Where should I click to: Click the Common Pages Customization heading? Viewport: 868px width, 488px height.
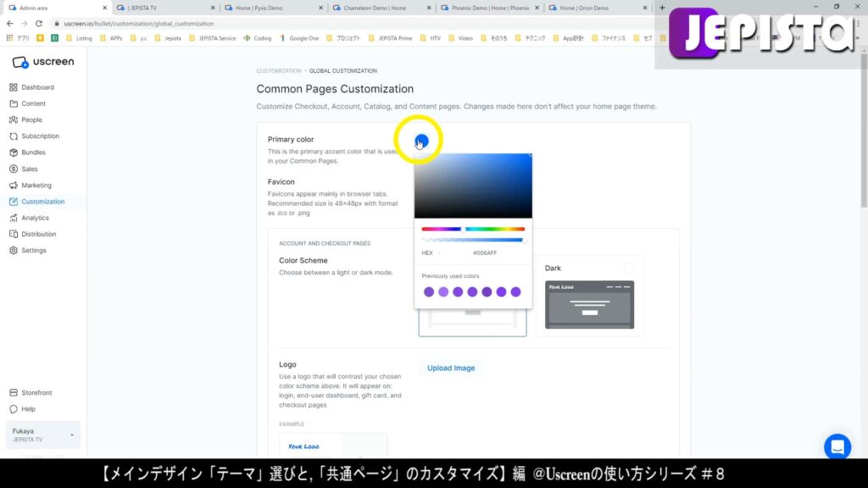tap(335, 89)
